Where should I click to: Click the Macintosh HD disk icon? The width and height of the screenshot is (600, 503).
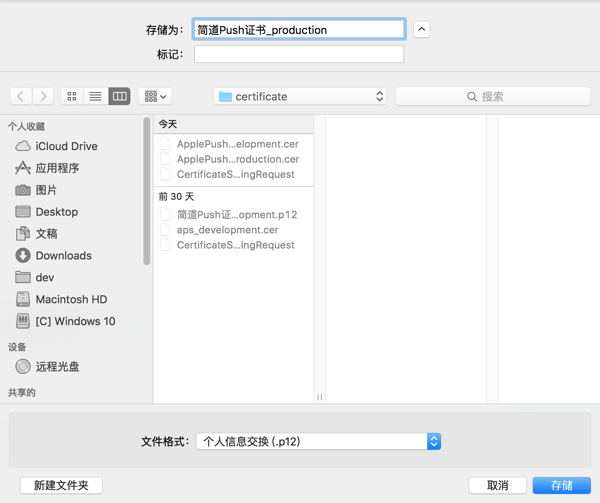23,299
